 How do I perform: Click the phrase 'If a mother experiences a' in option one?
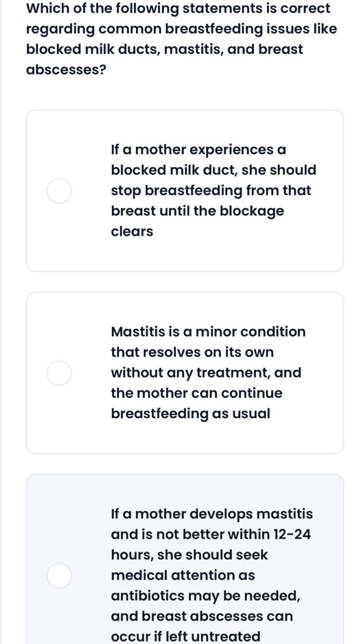pos(198,150)
